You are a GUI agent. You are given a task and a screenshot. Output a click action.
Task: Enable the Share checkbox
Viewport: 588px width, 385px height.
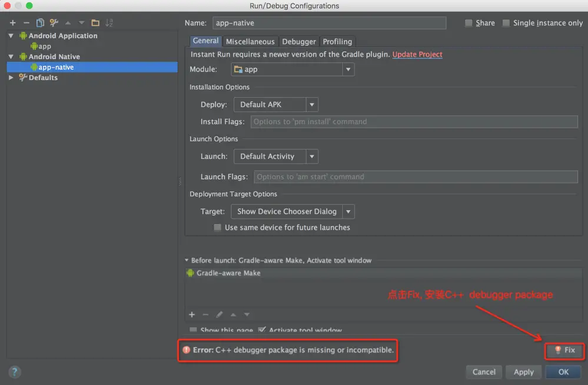pyautogui.click(x=469, y=23)
